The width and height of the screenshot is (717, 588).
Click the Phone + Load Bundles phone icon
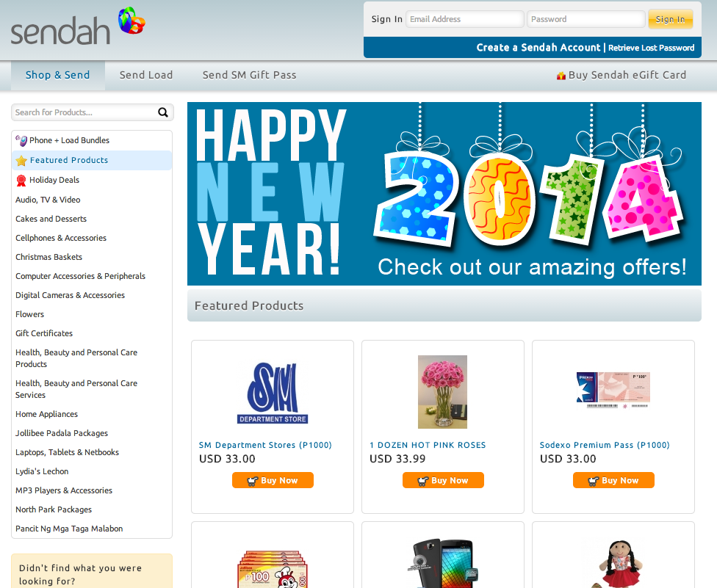point(21,141)
